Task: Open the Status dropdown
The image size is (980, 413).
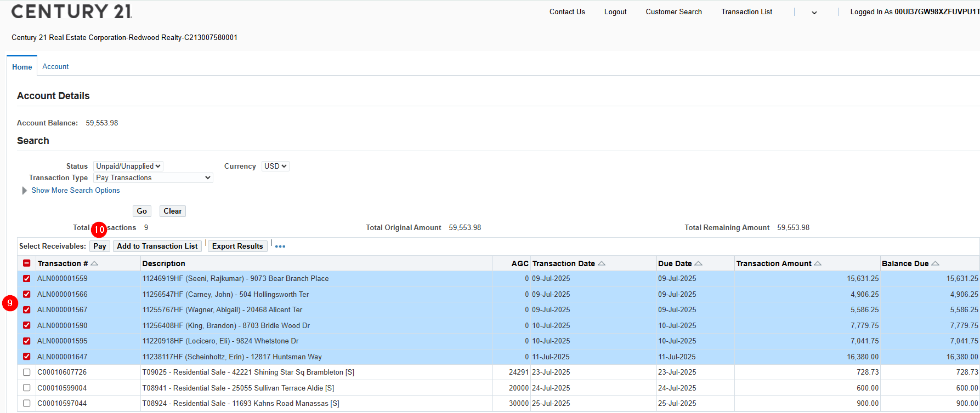Action: click(128, 166)
